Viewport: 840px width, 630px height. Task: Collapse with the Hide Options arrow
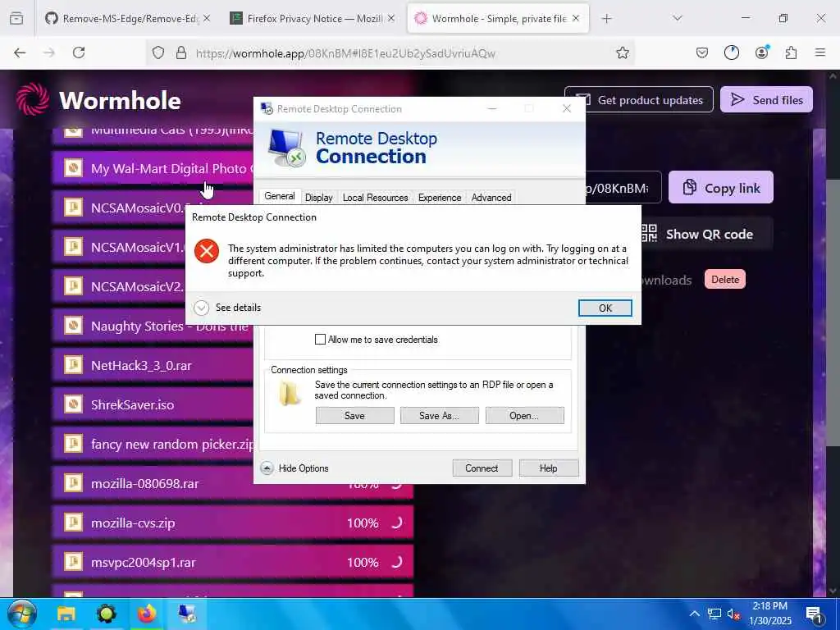(x=267, y=468)
